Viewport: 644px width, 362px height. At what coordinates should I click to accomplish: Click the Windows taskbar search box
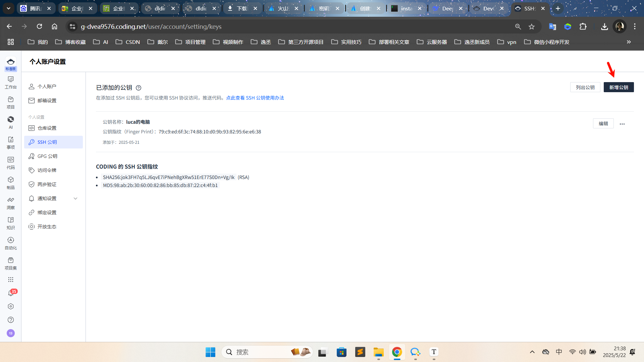(x=255, y=352)
